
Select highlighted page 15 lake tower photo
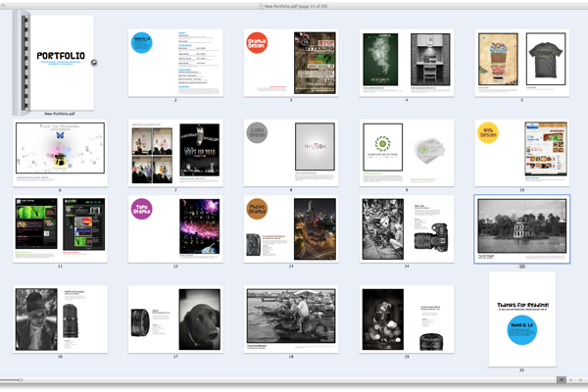(522, 228)
